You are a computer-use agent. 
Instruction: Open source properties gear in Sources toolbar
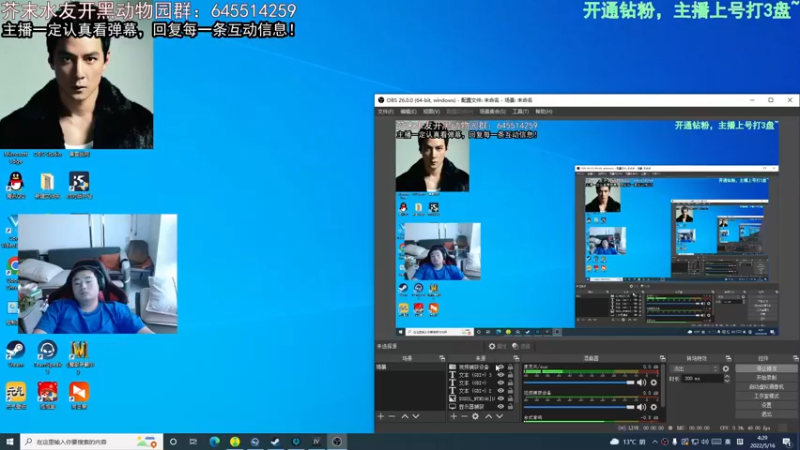[476, 416]
